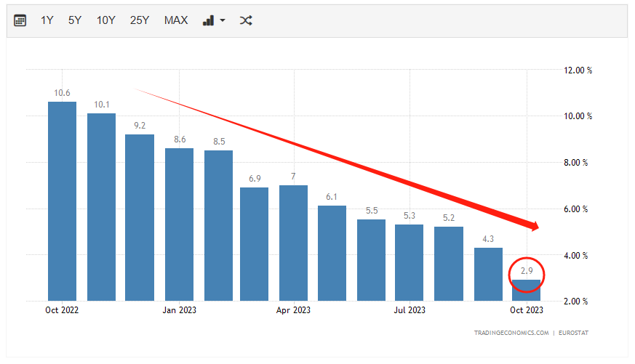Screen dimensions: 635x364
Task: Click the 'Jan 2023' x-axis label
Action: pyautogui.click(x=180, y=310)
